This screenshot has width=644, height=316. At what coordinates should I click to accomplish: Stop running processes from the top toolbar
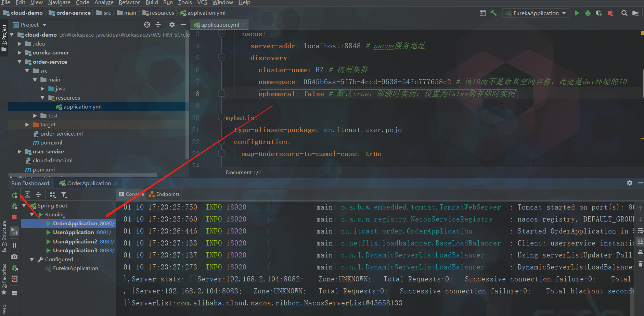click(x=610, y=13)
